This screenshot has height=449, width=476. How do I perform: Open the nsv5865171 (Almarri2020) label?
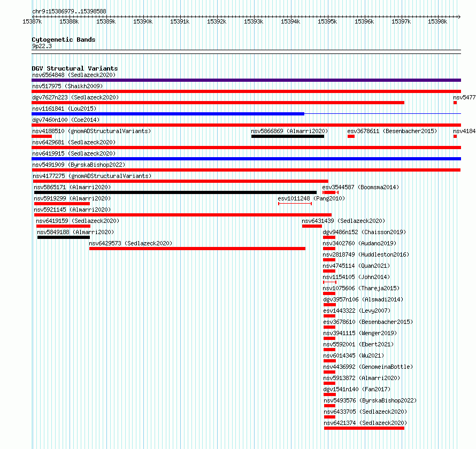pos(72,187)
